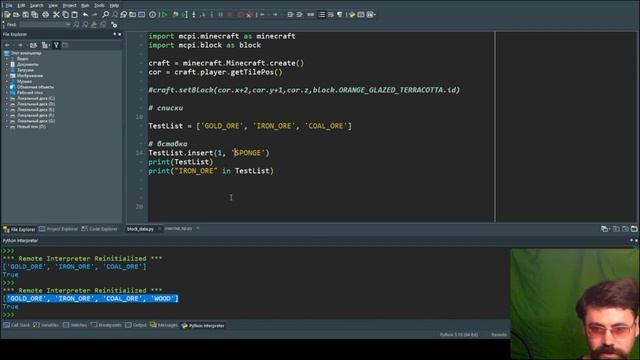Select the Python Interpreter bottom tab

tap(203, 326)
